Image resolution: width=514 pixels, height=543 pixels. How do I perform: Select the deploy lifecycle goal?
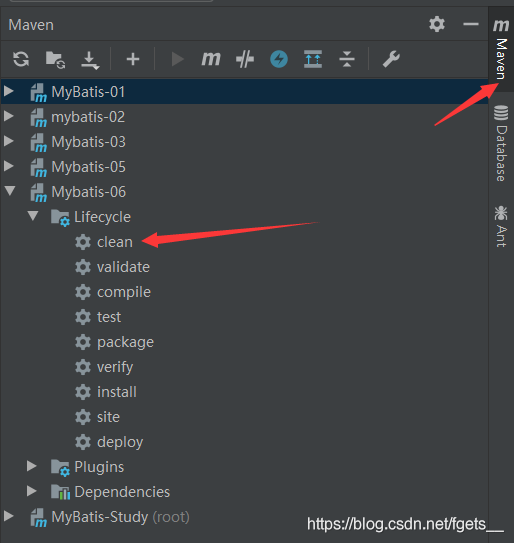(x=120, y=443)
